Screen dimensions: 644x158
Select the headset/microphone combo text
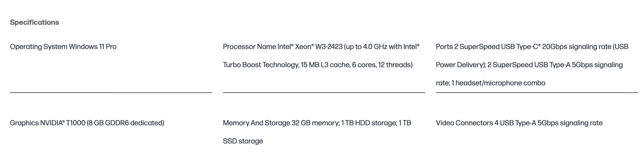[x=500, y=83]
